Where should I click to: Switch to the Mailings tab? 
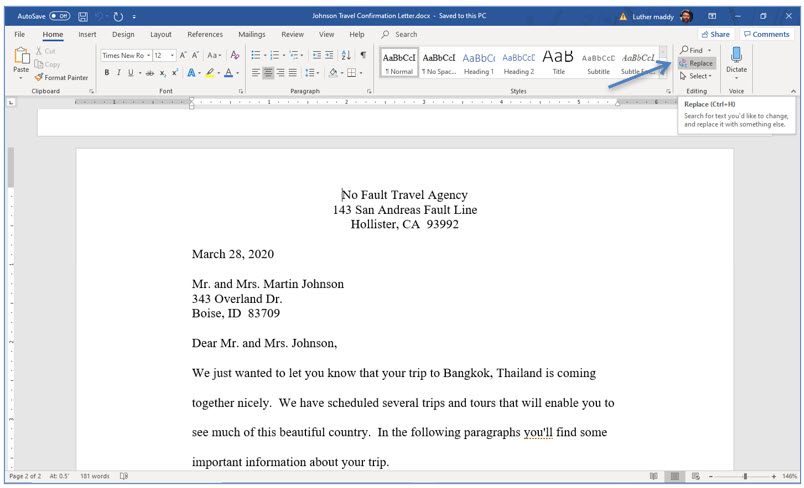[252, 34]
